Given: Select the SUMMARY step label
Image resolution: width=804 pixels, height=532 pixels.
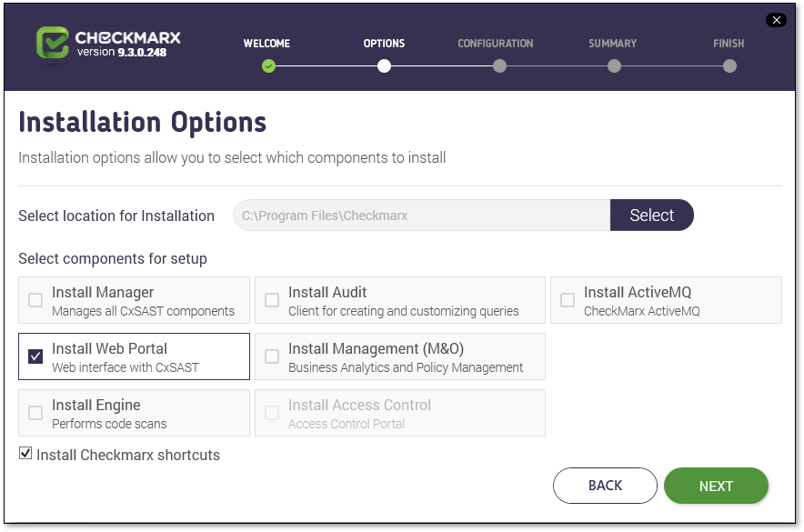Looking at the screenshot, I should 613,44.
